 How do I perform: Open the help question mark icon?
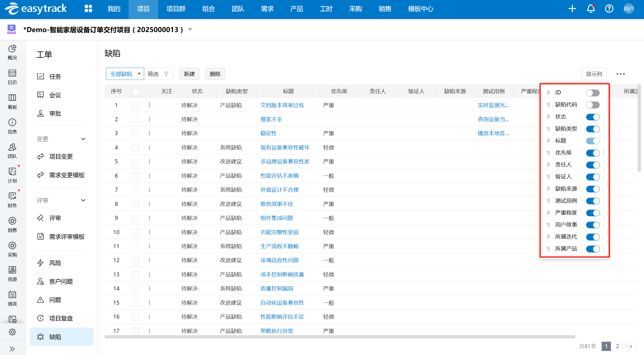click(609, 9)
